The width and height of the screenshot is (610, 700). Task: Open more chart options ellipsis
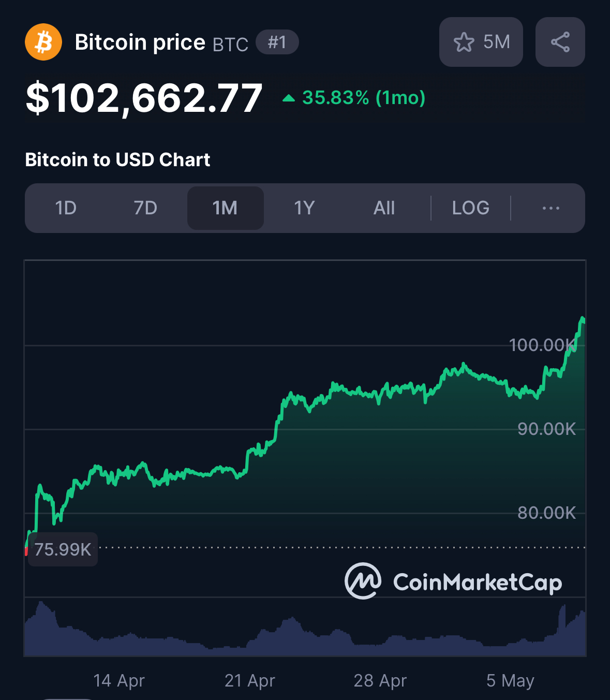(551, 208)
